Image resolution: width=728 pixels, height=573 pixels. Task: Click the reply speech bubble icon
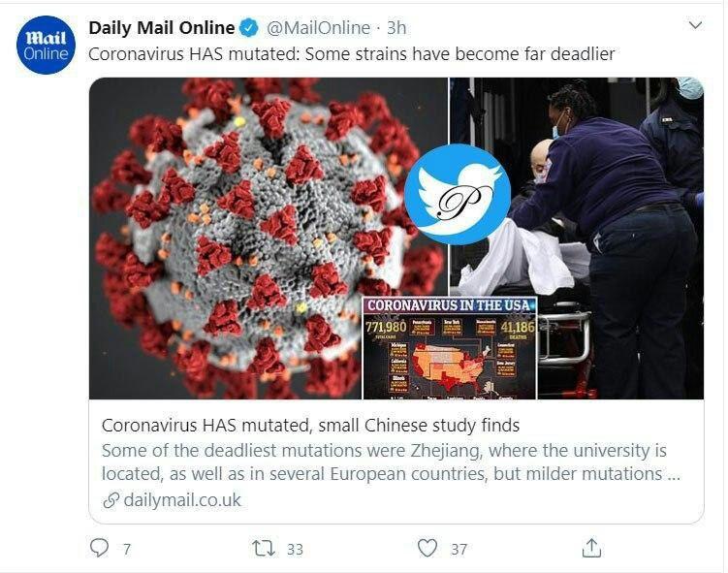click(x=99, y=548)
